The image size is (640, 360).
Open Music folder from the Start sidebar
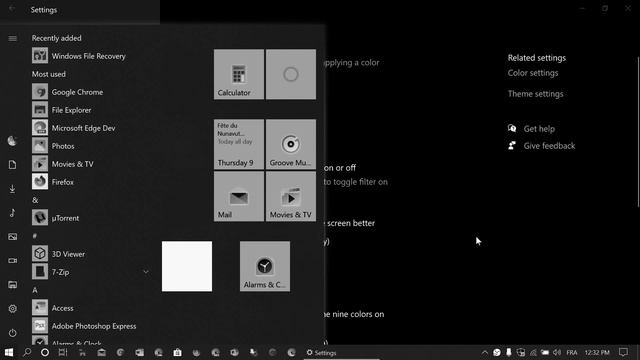click(x=12, y=213)
